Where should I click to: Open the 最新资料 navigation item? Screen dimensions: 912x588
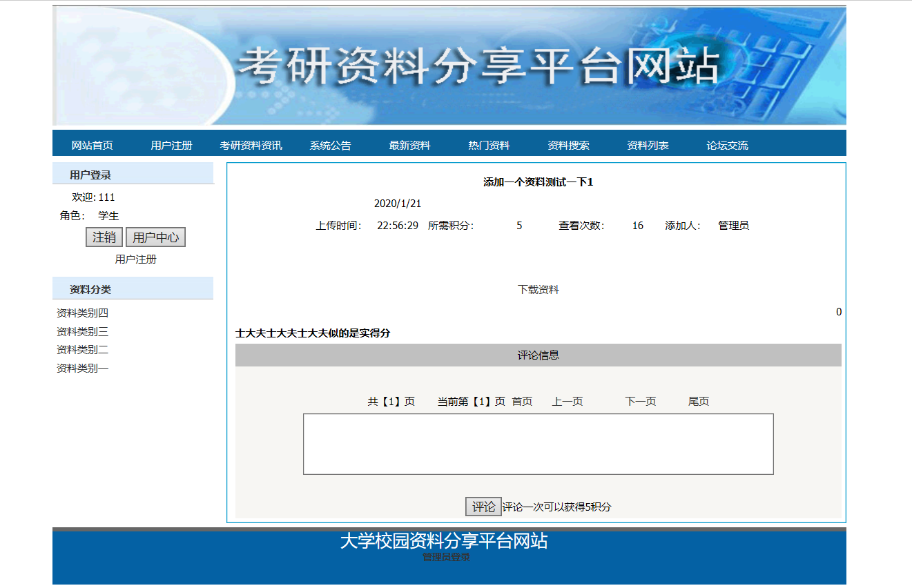pyautogui.click(x=409, y=146)
